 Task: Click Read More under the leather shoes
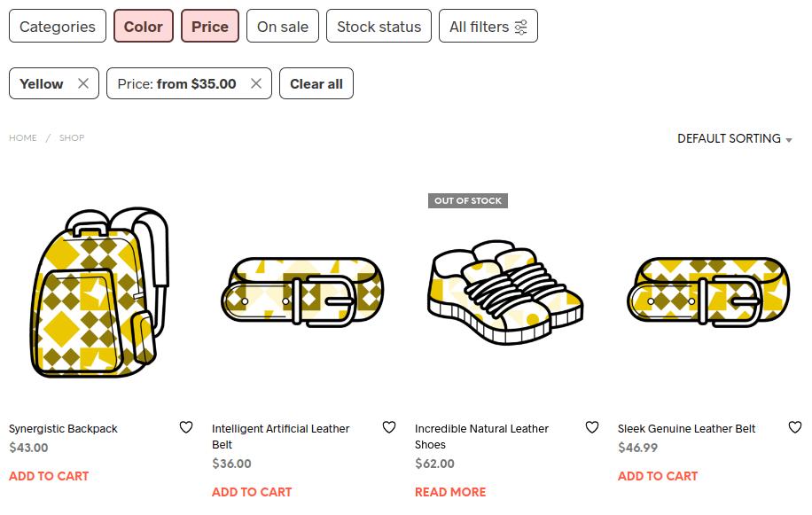coord(450,491)
